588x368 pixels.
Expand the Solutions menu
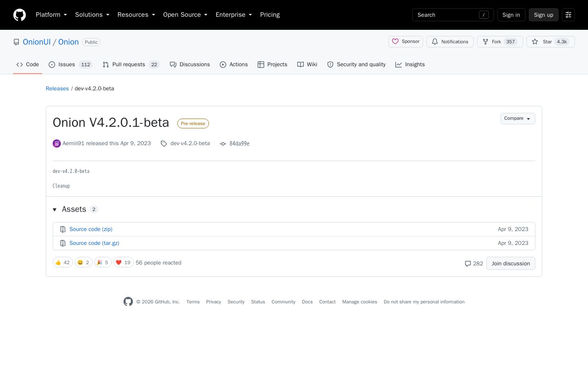(x=92, y=15)
